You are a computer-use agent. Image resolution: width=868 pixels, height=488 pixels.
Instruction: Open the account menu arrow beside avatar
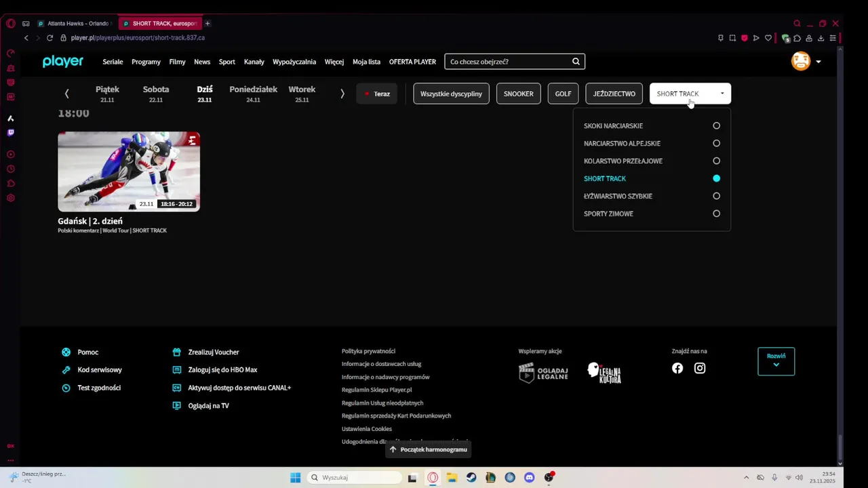(818, 62)
